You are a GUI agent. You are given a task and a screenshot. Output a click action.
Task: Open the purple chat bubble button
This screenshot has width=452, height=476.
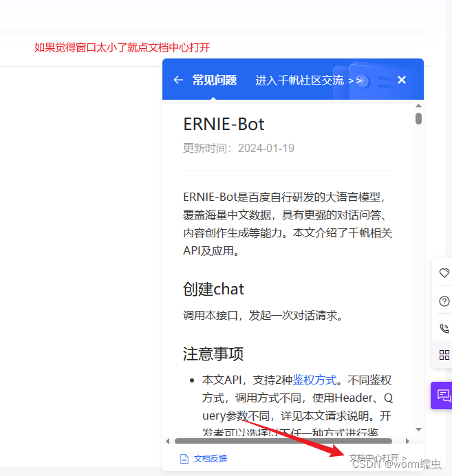pyautogui.click(x=442, y=396)
